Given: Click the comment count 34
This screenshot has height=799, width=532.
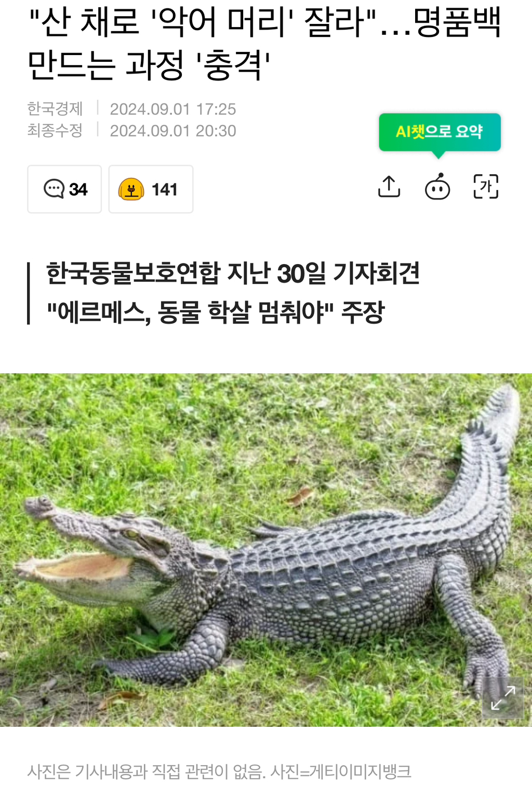Looking at the screenshot, I should 78,189.
